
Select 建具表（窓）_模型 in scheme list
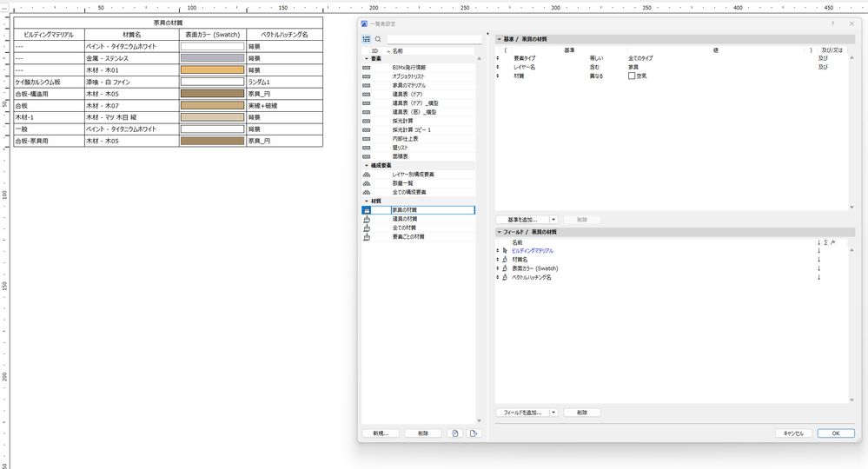click(414, 112)
